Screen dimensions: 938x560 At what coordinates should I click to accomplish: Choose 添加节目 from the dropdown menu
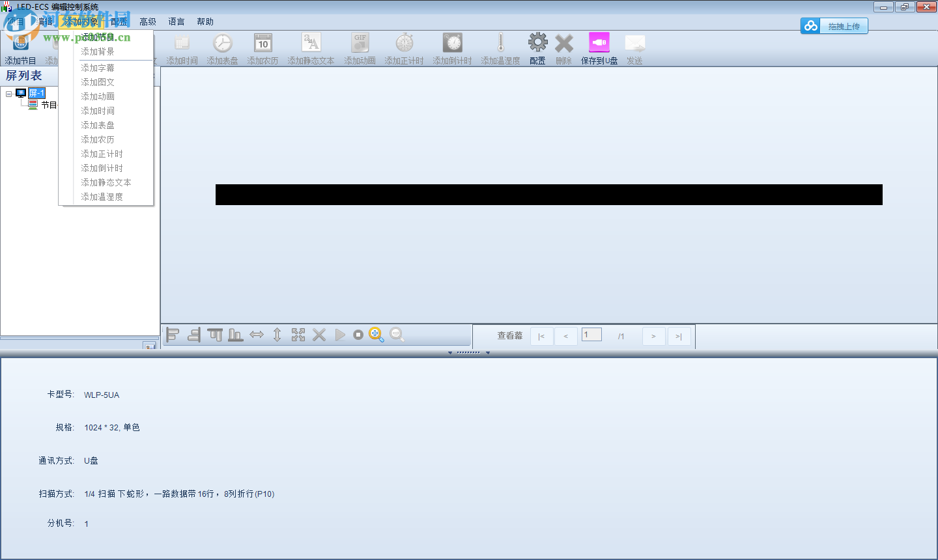(106, 37)
